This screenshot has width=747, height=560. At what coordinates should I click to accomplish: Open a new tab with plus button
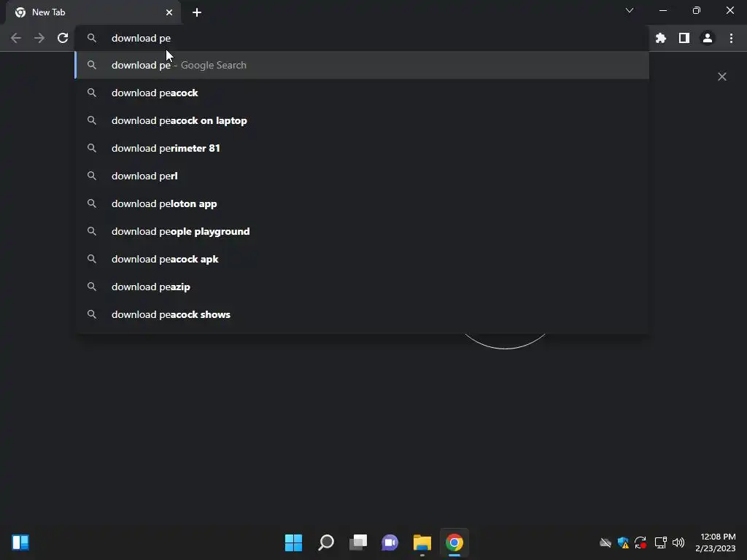click(x=197, y=12)
